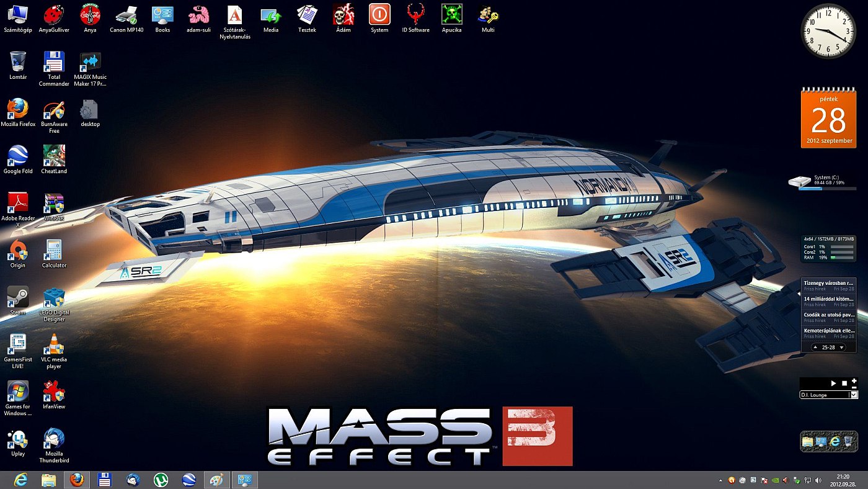Screen dimensions: 868x489
Task: Open the Lomtár recycle bin on desktop
Action: coord(18,66)
